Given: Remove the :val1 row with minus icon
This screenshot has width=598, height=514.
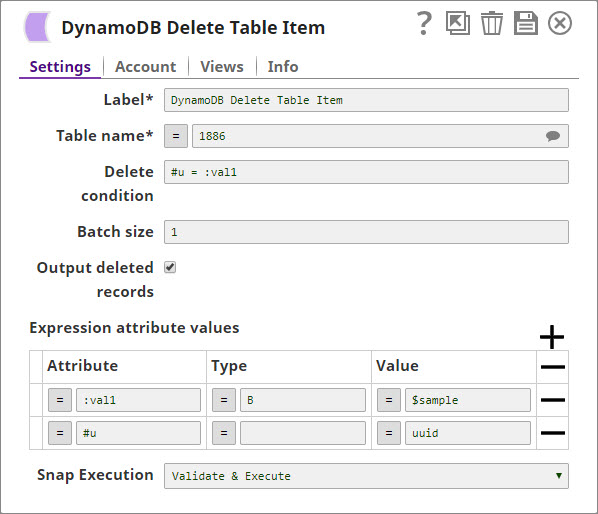Looking at the screenshot, I should [553, 400].
